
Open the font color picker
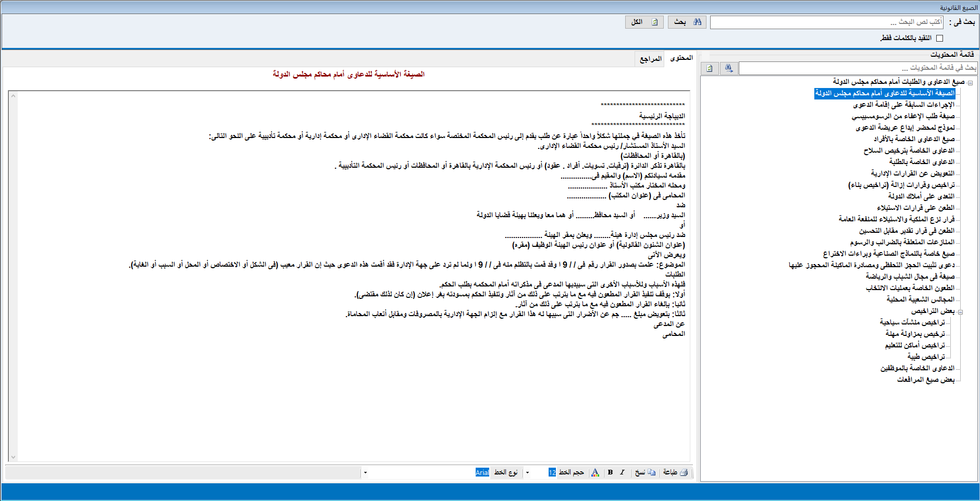(596, 472)
